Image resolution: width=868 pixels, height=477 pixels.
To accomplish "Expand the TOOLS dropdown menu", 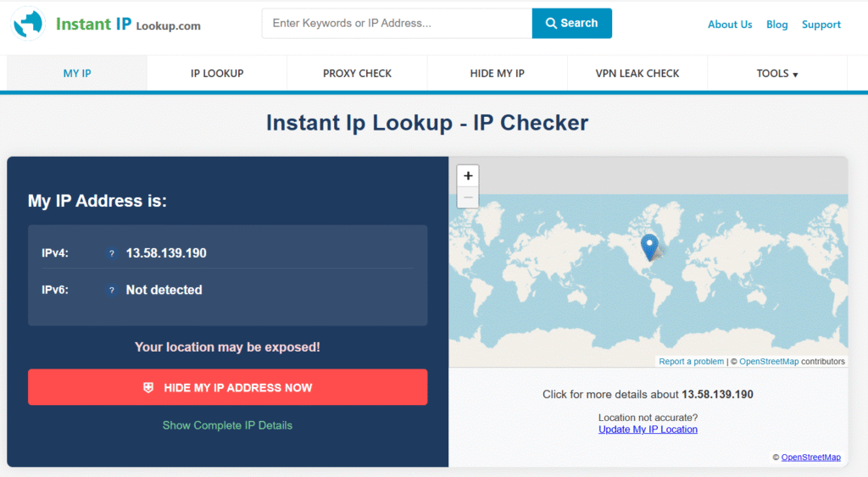I will (x=777, y=74).
